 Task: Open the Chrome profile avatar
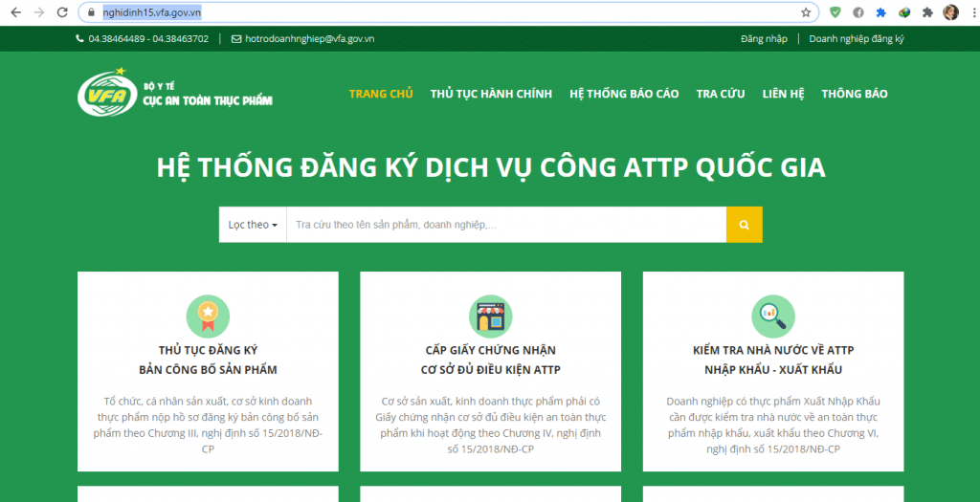pyautogui.click(x=950, y=12)
